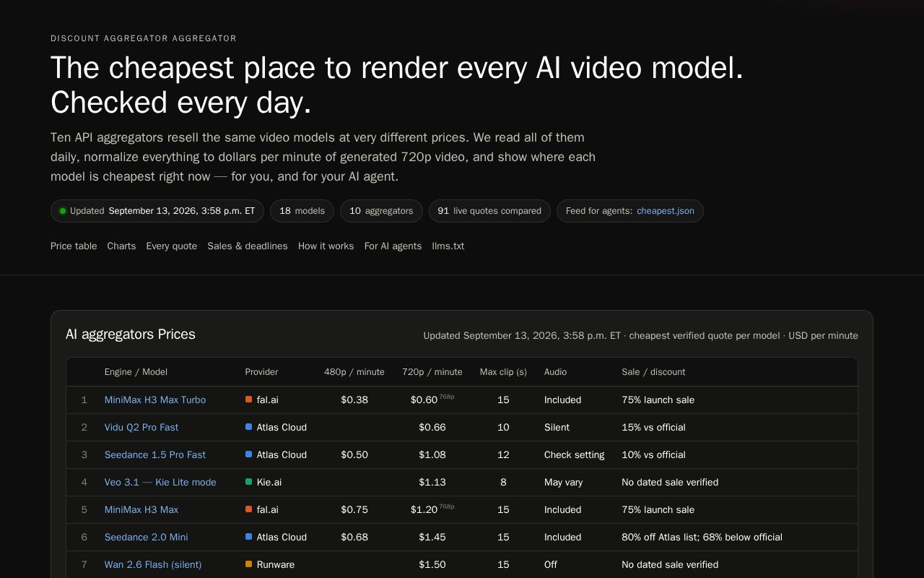Click the 'May vary' audio cell
Image resolution: width=924 pixels, height=578 pixels.
pos(563,482)
